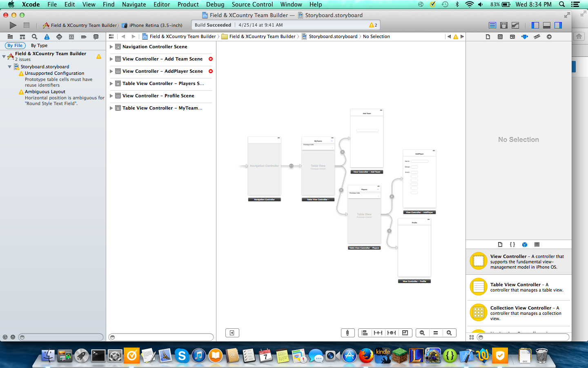This screenshot has width=588, height=368.
Task: Open the Navigate menu
Action: pyautogui.click(x=134, y=4)
